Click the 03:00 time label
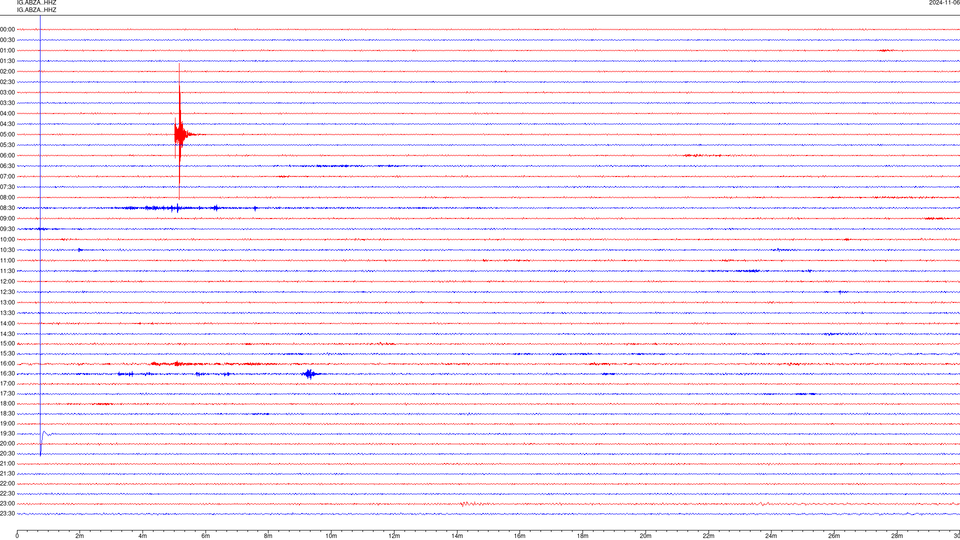This screenshot has width=960, height=540. [x=7, y=92]
